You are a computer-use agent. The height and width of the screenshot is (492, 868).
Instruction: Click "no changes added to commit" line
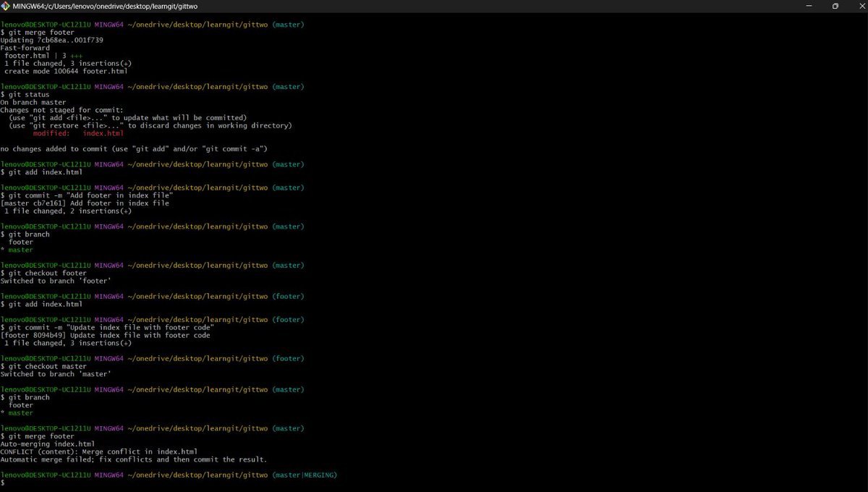[x=134, y=149]
